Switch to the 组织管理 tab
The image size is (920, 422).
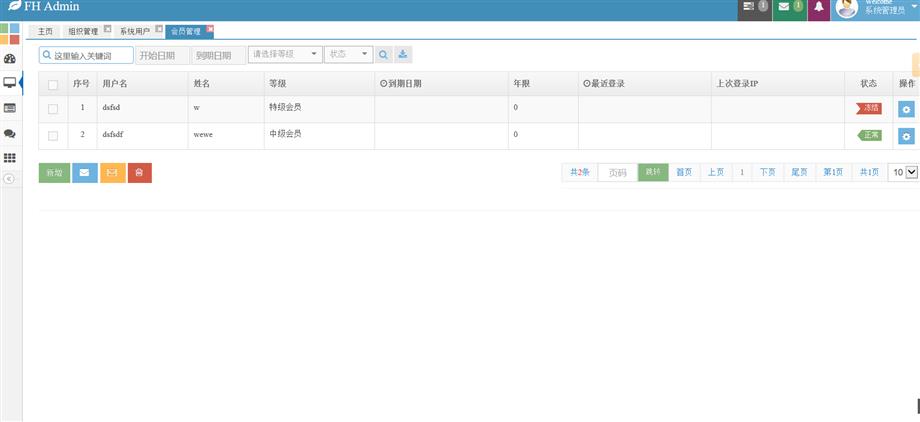pos(83,32)
